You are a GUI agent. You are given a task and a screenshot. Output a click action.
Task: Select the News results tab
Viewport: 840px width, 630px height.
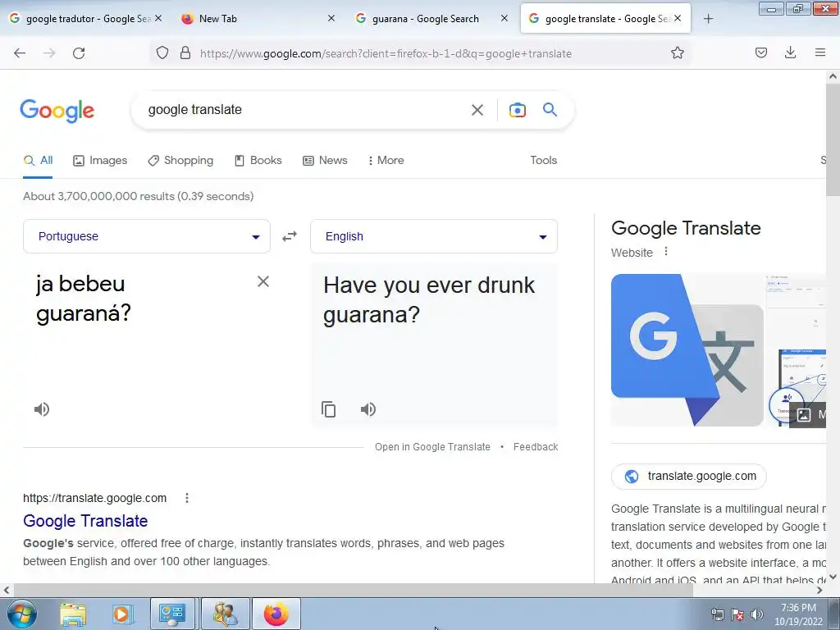pyautogui.click(x=325, y=160)
